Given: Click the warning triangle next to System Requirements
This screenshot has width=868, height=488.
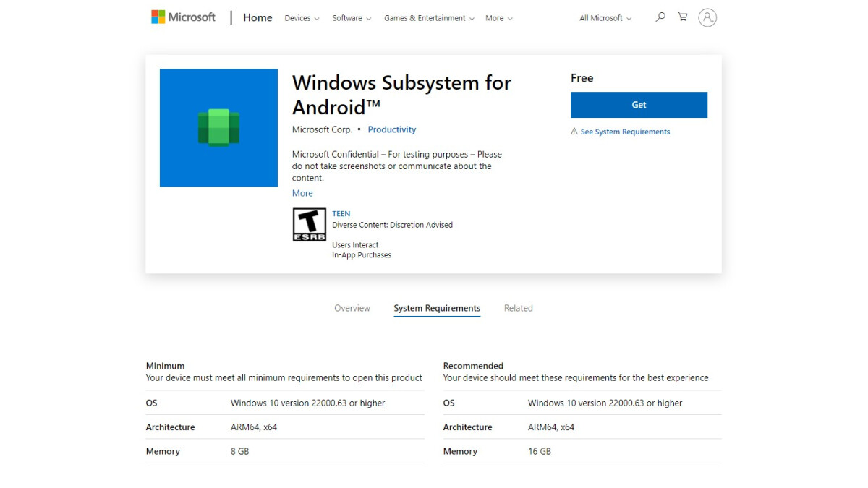Looking at the screenshot, I should click(x=575, y=132).
